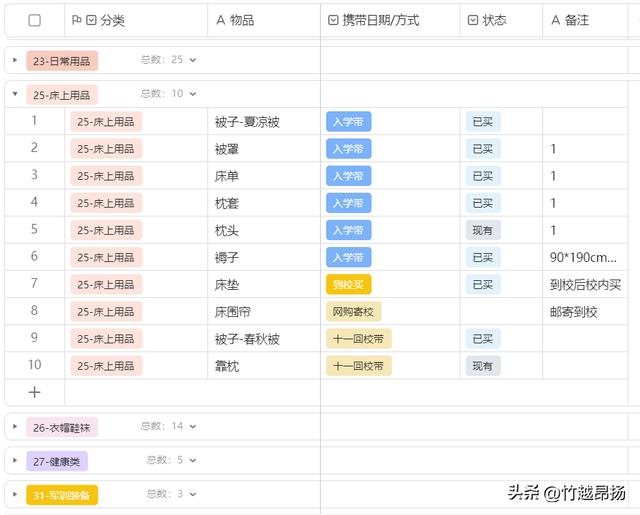Add a new row with plus icon
Screen dimensions: 640x515
point(34,392)
